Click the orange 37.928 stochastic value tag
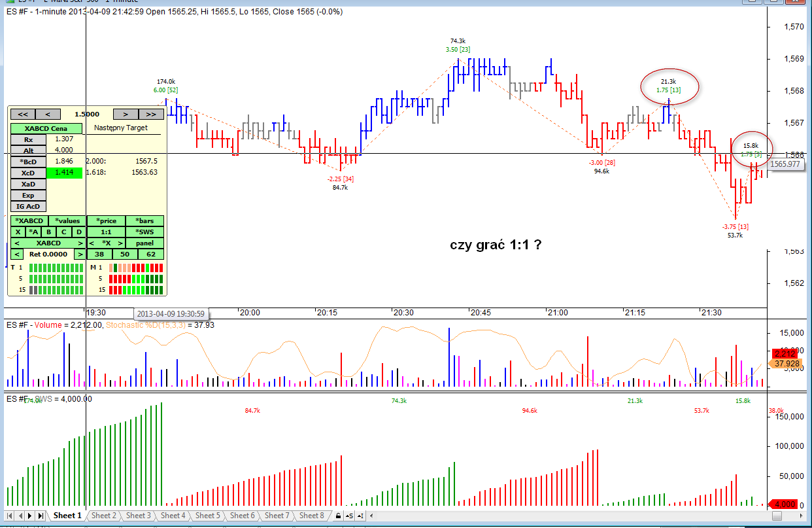812x528 pixels. point(787,363)
